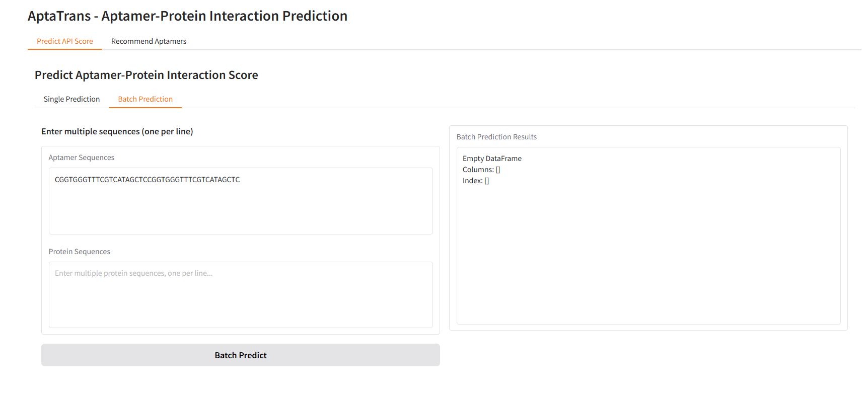
Task: Click the "Protein Sequences" field label
Action: 80,252
